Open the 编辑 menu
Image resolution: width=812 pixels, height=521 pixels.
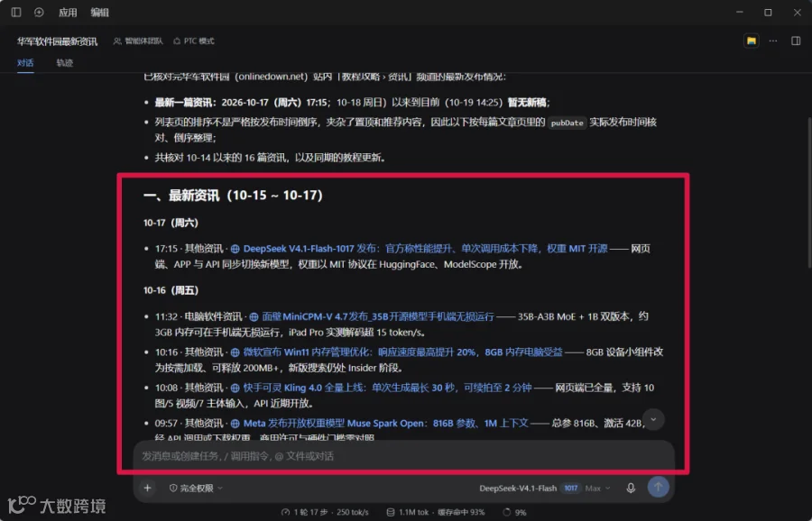pyautogui.click(x=99, y=13)
